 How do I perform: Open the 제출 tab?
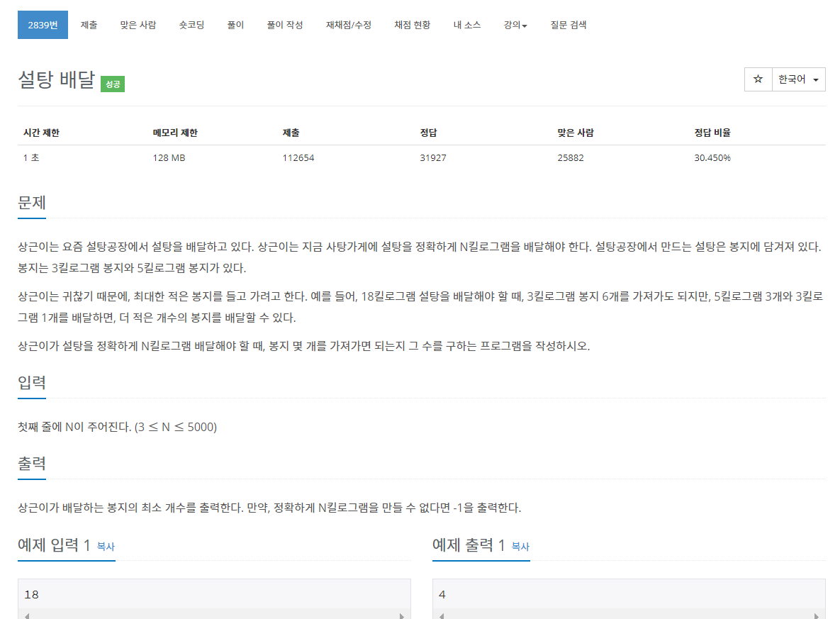coord(89,25)
